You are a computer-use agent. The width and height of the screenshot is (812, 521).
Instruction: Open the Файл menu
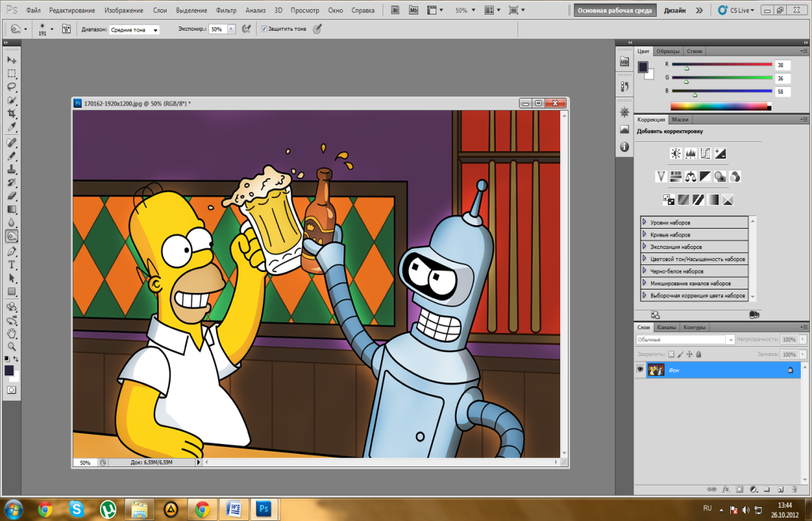click(33, 10)
